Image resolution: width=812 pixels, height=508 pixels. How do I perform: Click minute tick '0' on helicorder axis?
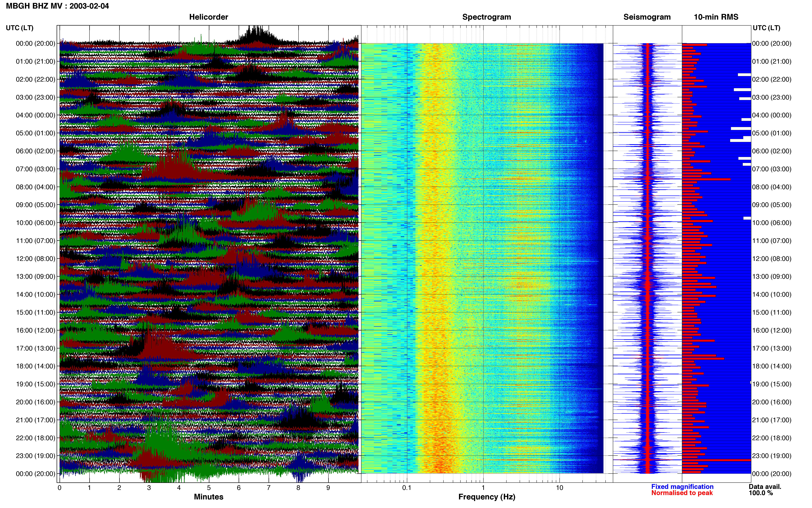59,488
